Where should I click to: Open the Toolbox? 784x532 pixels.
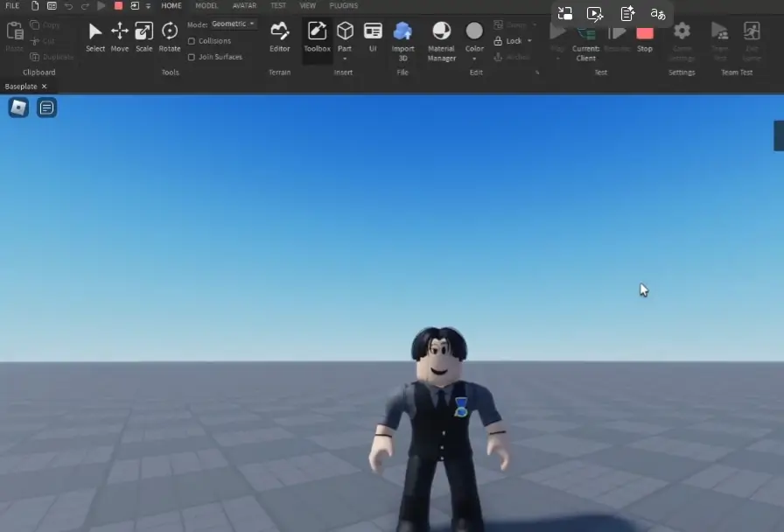pyautogui.click(x=317, y=37)
